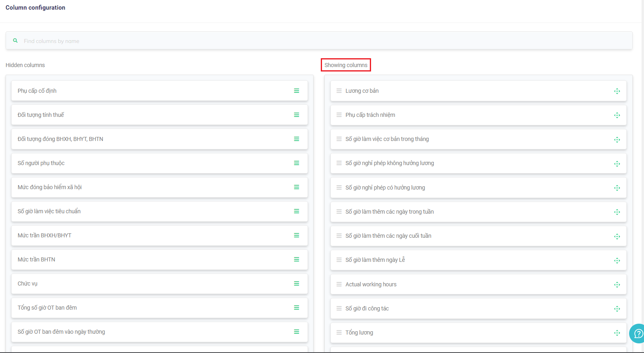The image size is (644, 353).
Task: Select the Số giờ làm việc cơ bản trong tháng label
Action: 387,139
